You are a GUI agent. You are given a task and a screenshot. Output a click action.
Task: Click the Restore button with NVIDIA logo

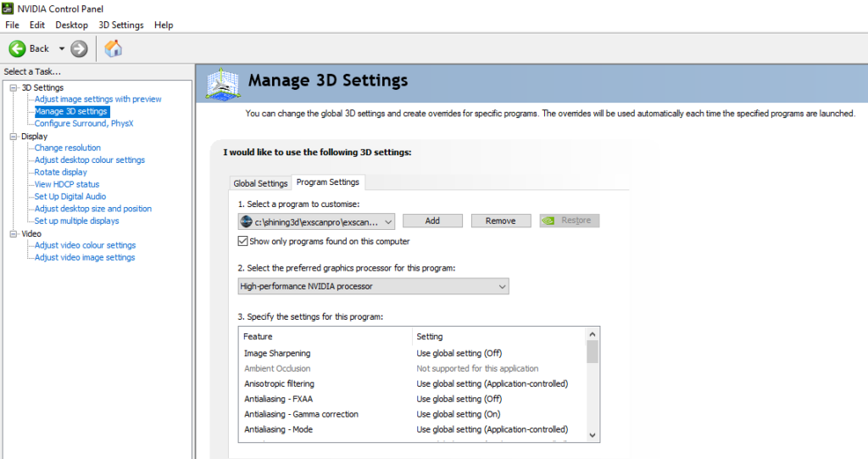pos(569,221)
